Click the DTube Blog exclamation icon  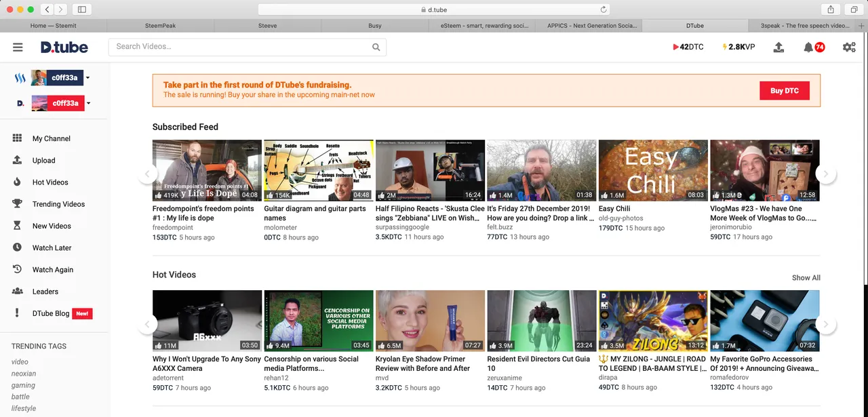coord(18,313)
